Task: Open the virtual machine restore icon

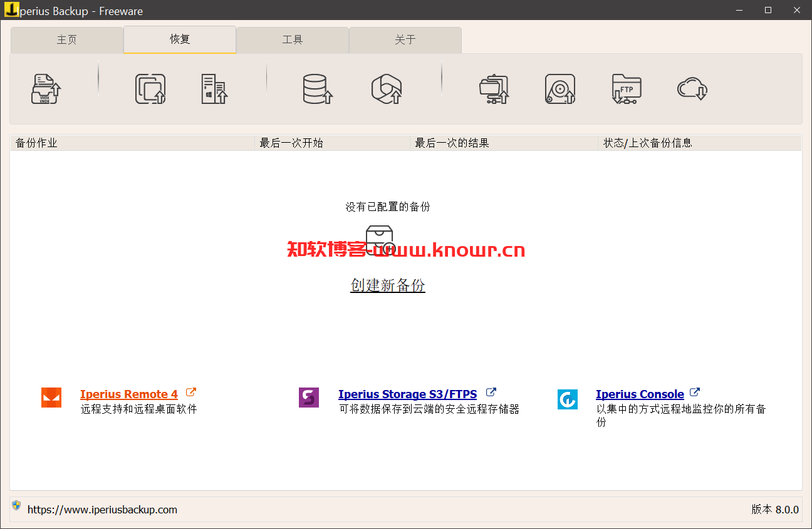Action: (x=151, y=89)
